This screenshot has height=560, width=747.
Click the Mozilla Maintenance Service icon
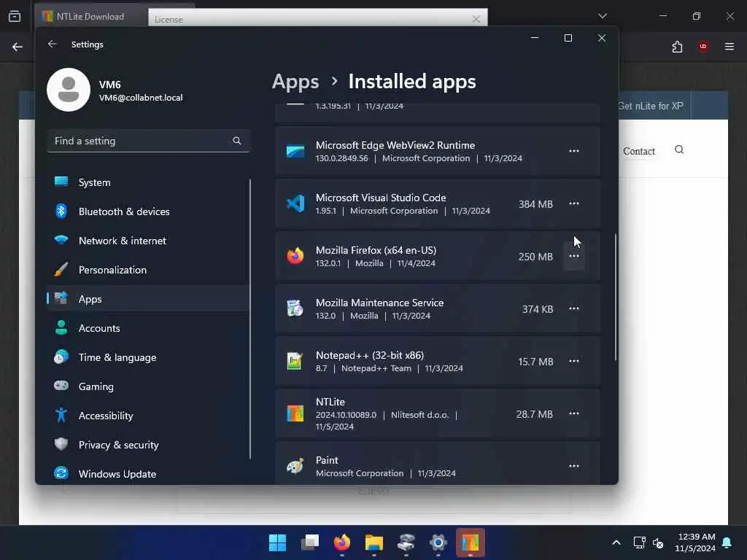tap(295, 308)
